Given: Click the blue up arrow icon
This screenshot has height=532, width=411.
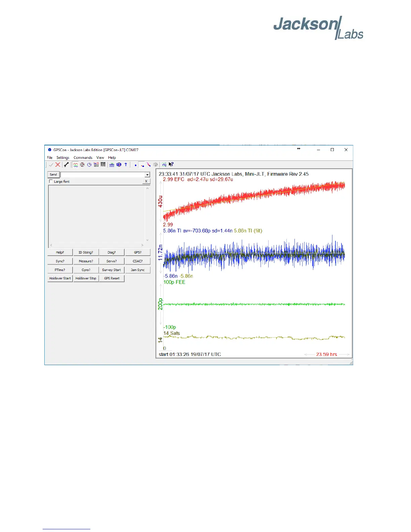Looking at the screenshot, I should point(126,165).
